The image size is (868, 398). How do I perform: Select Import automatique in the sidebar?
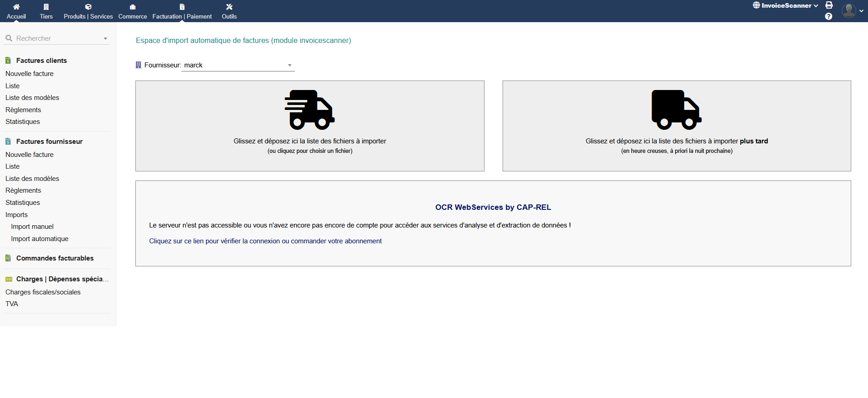40,239
